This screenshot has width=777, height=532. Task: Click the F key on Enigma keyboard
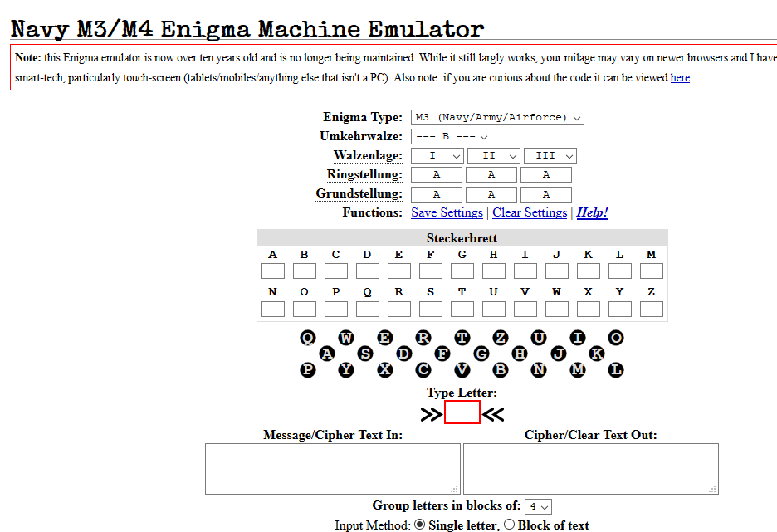coord(442,354)
